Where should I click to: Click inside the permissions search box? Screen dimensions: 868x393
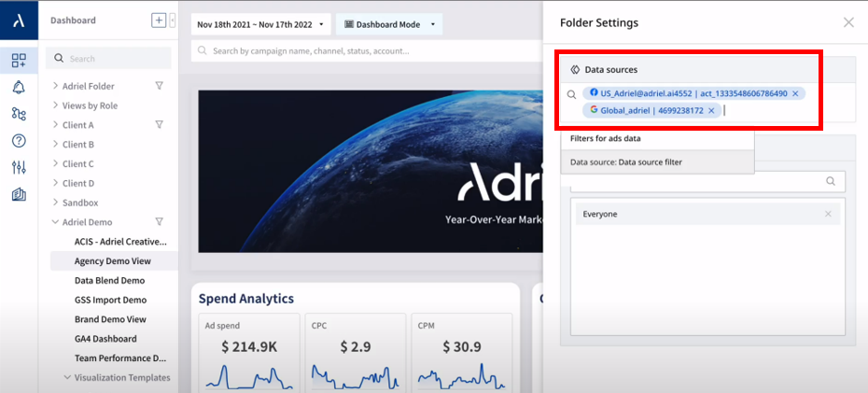click(708, 181)
